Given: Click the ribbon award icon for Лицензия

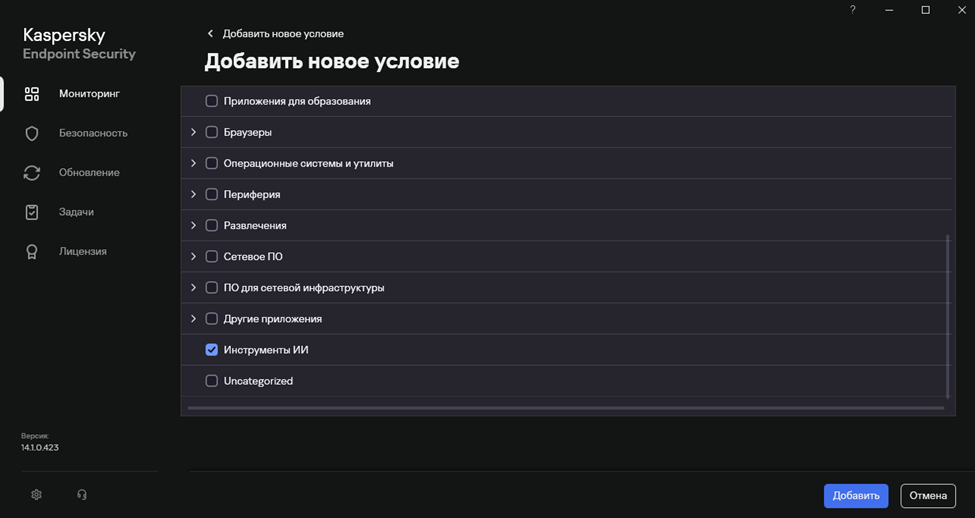Looking at the screenshot, I should [x=32, y=252].
